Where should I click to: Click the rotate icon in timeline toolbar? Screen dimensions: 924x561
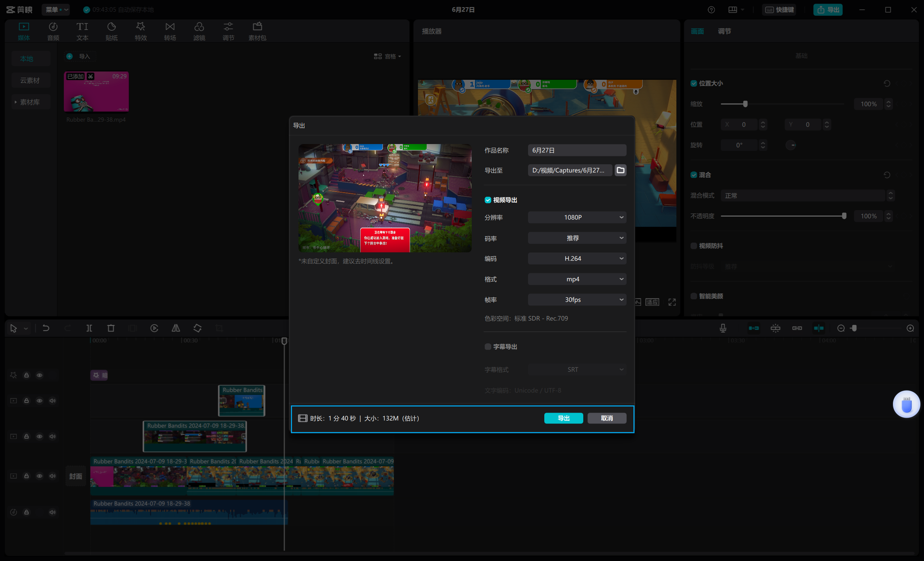[x=198, y=328]
